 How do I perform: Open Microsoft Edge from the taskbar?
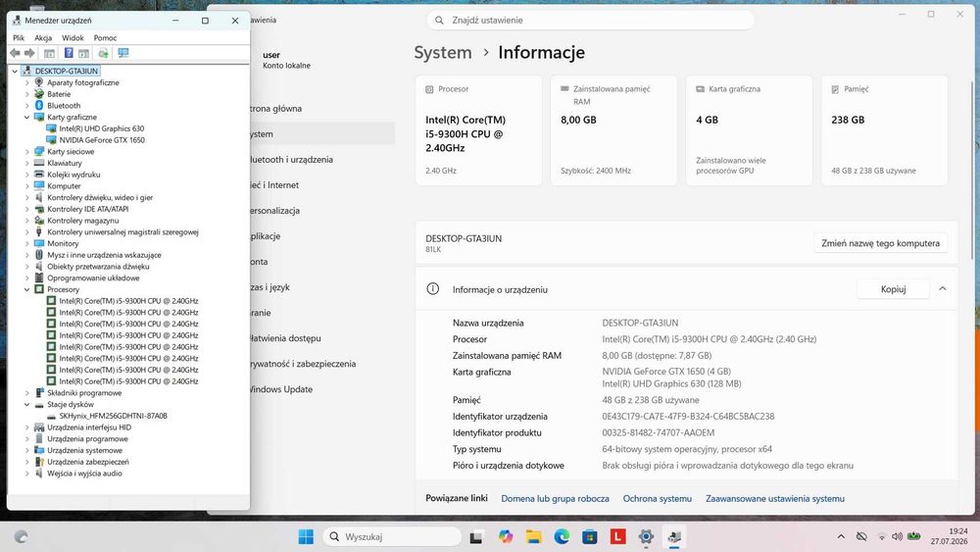pos(562,536)
